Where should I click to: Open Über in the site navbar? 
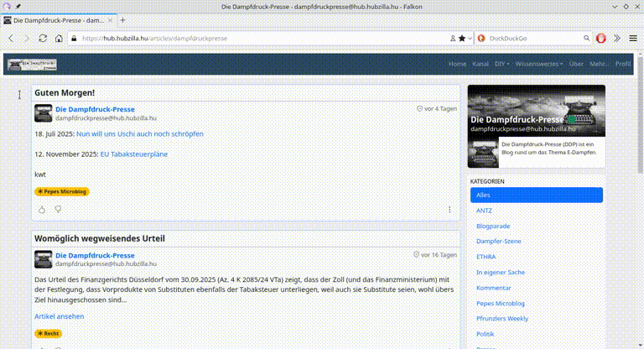click(x=576, y=64)
